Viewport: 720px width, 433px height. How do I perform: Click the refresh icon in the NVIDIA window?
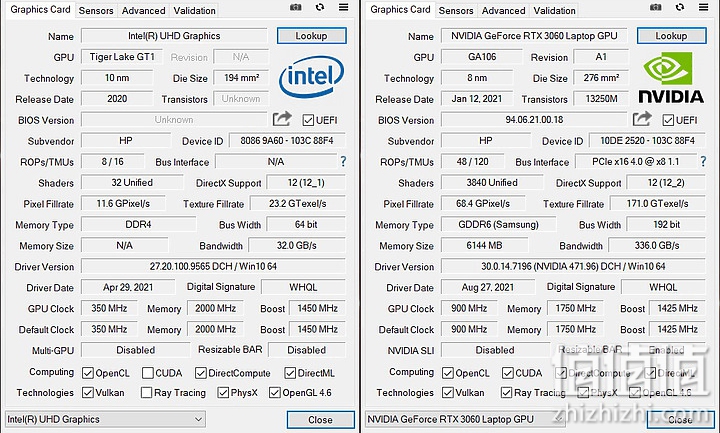[680, 7]
